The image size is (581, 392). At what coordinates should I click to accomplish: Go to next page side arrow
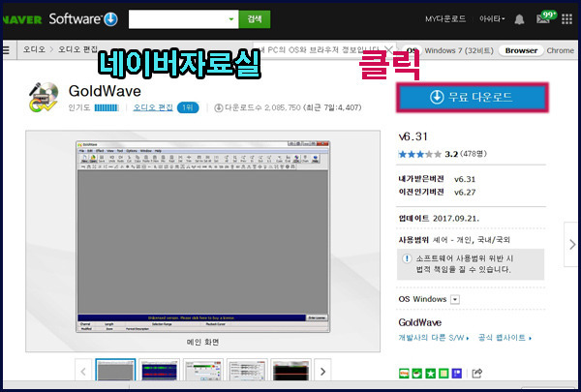click(x=571, y=244)
